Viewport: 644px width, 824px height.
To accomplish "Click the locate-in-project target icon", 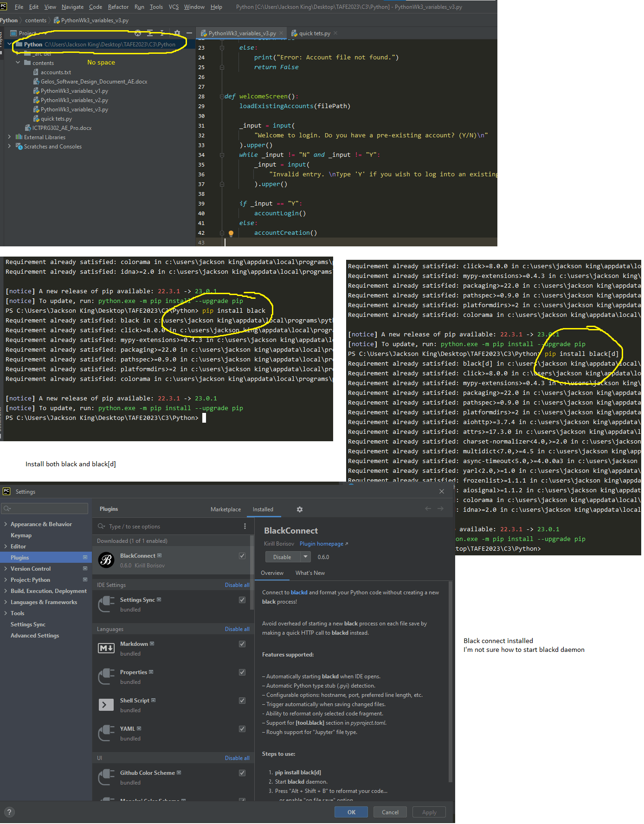I will coord(138,33).
